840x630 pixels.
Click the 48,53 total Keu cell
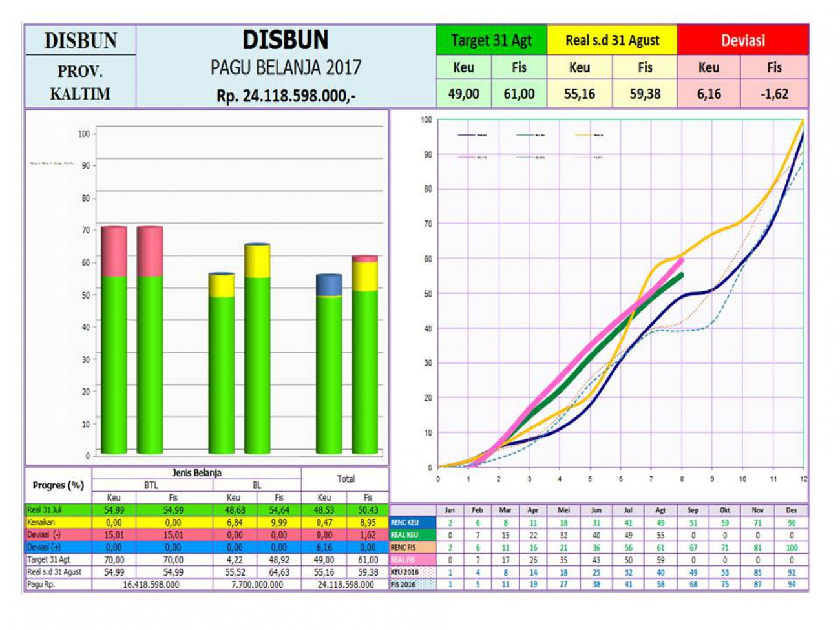click(324, 510)
